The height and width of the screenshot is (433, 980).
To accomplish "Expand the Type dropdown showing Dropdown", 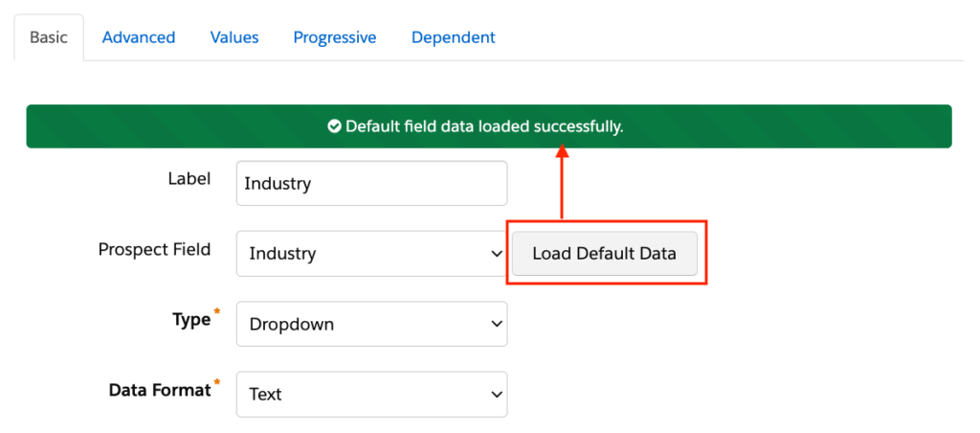I will [x=372, y=324].
